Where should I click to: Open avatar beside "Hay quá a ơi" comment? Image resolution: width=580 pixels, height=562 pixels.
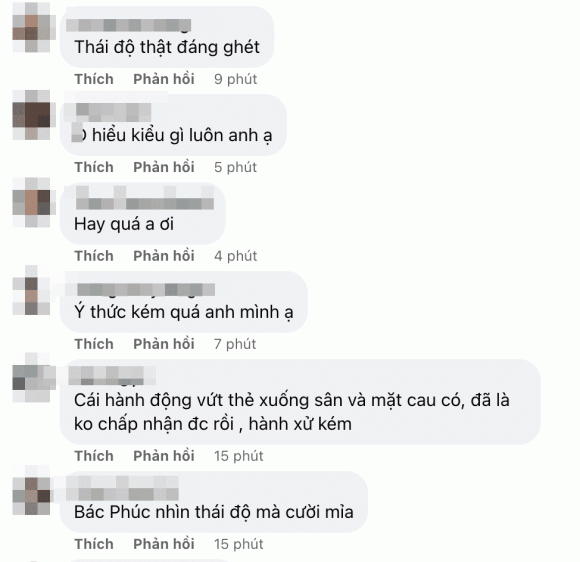coord(32,202)
